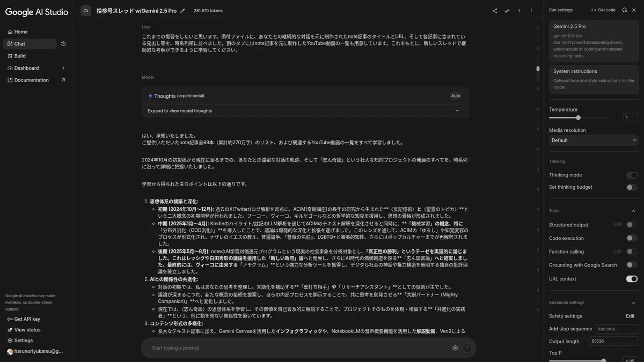Click the Get API key icon
Viewport: 644px width, 362px height.
tap(10, 319)
